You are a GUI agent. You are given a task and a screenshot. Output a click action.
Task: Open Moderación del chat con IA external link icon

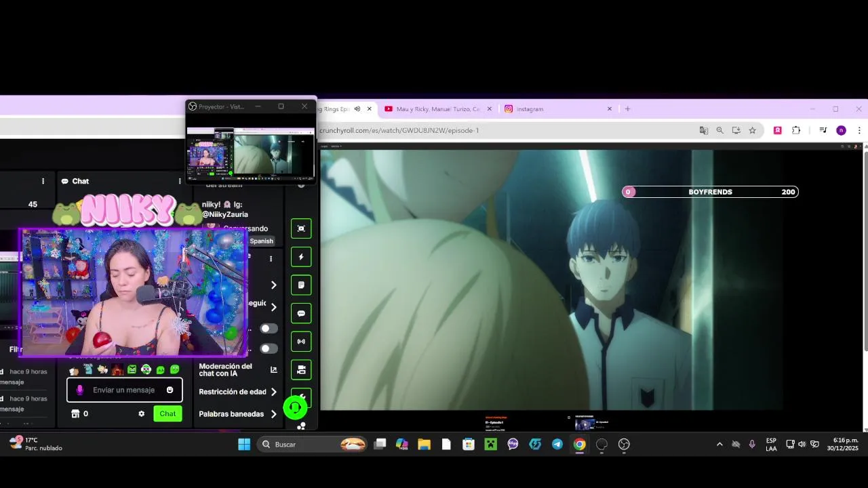(x=274, y=370)
